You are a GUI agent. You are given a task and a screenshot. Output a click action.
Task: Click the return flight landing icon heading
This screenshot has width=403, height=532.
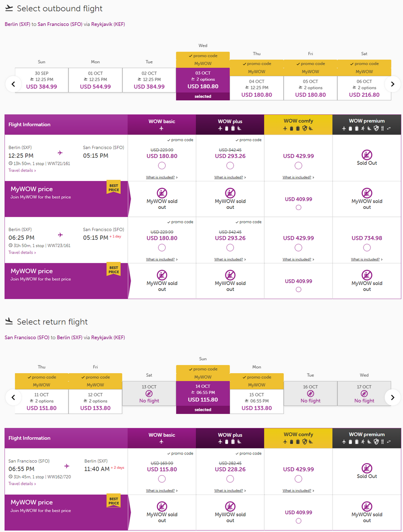[9, 321]
